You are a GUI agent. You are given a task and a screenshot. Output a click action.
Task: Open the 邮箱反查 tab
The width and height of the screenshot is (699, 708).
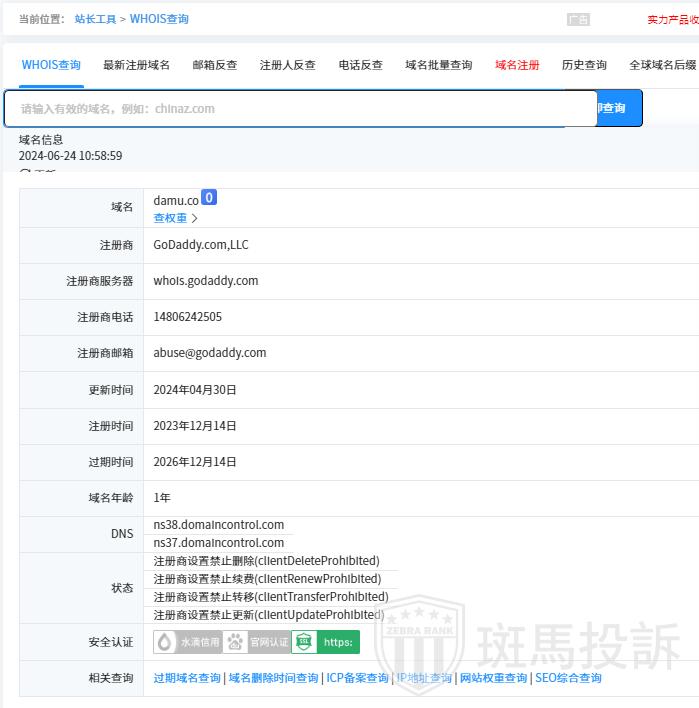tap(215, 65)
